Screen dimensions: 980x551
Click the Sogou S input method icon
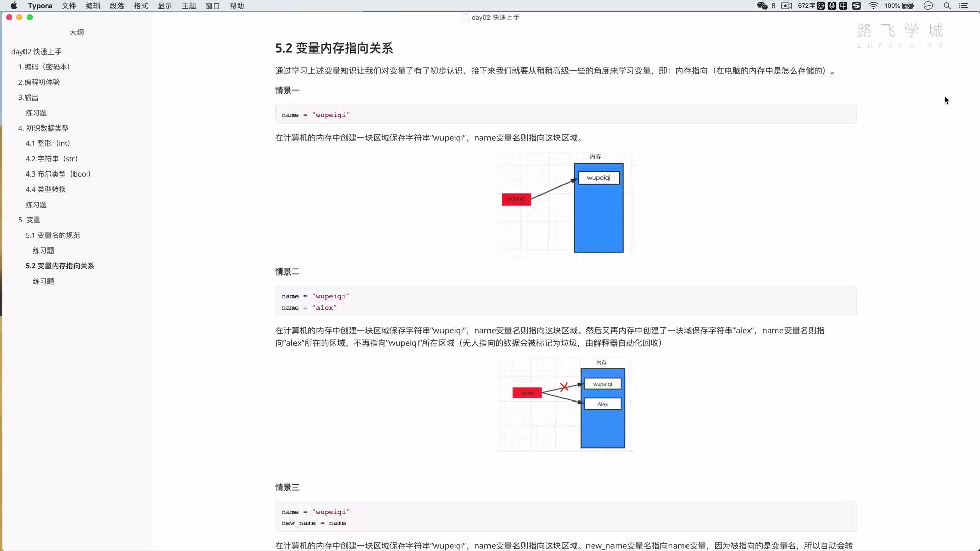(856, 6)
